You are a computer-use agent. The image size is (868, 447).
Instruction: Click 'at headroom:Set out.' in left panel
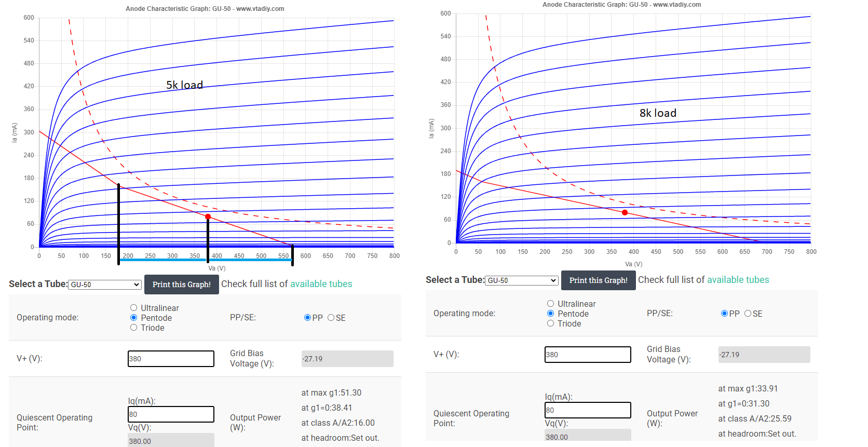340,438
